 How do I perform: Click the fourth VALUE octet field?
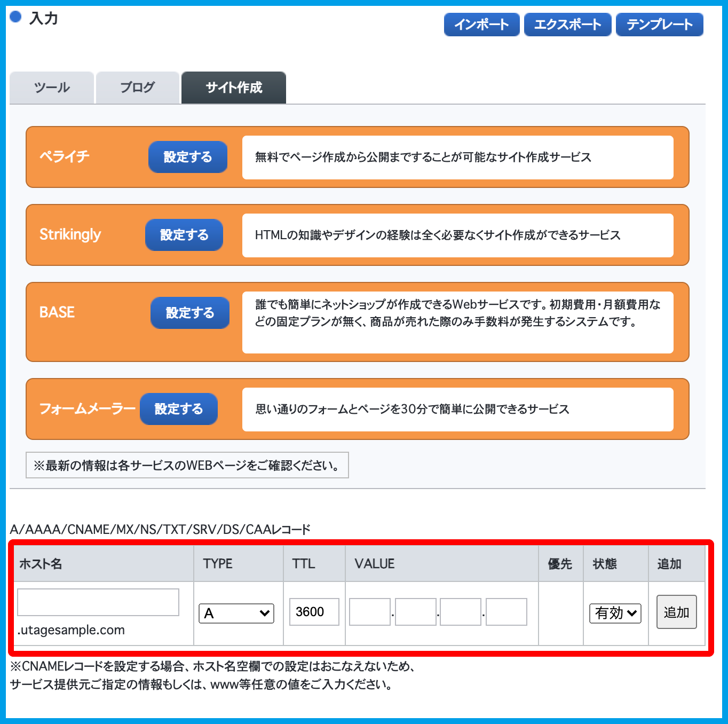coord(507,612)
